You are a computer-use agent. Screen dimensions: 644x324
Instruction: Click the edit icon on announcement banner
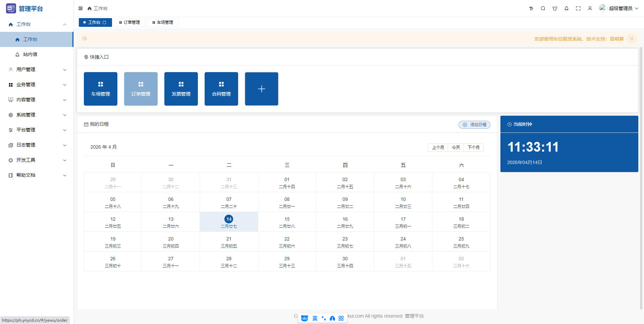click(x=632, y=39)
